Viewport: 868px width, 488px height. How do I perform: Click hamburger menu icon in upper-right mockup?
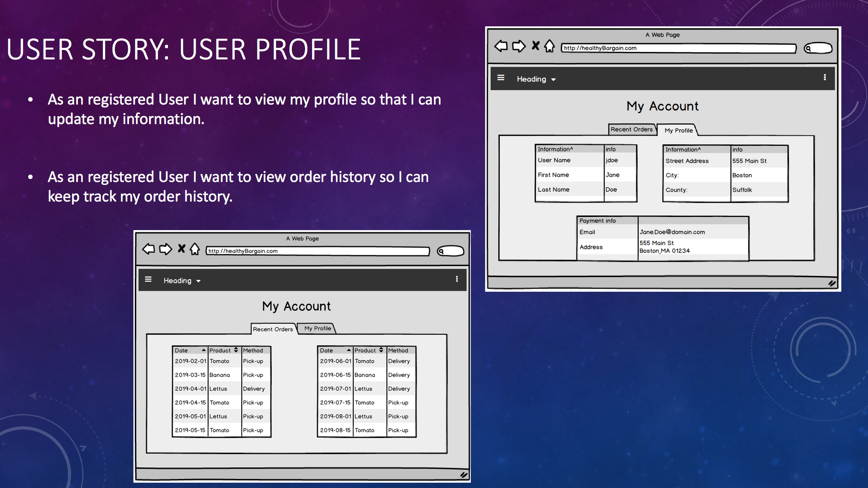click(501, 78)
